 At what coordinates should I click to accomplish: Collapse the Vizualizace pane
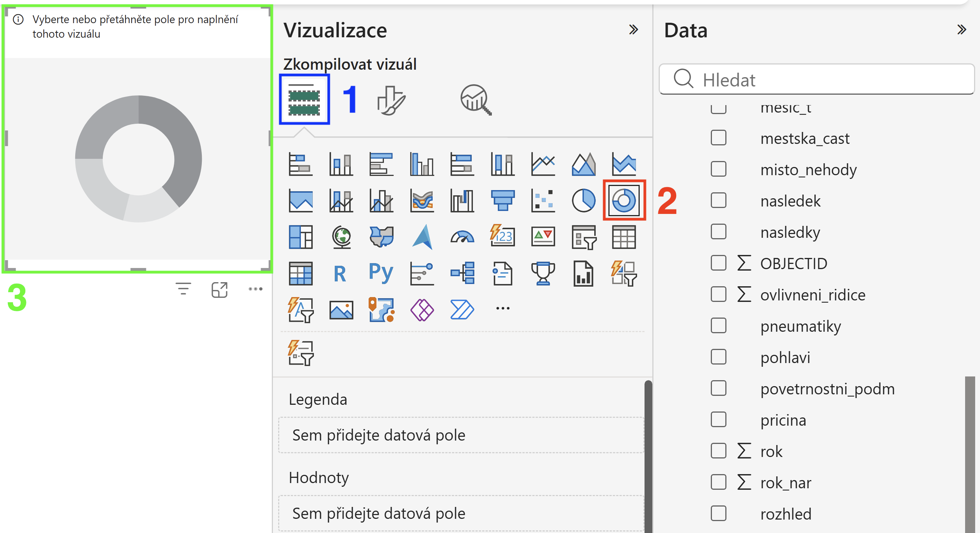click(x=633, y=29)
